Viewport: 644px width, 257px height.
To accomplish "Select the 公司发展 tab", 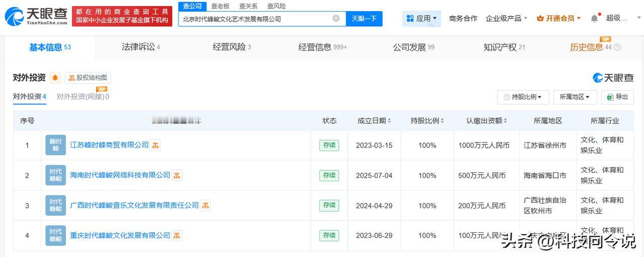I will [x=414, y=47].
